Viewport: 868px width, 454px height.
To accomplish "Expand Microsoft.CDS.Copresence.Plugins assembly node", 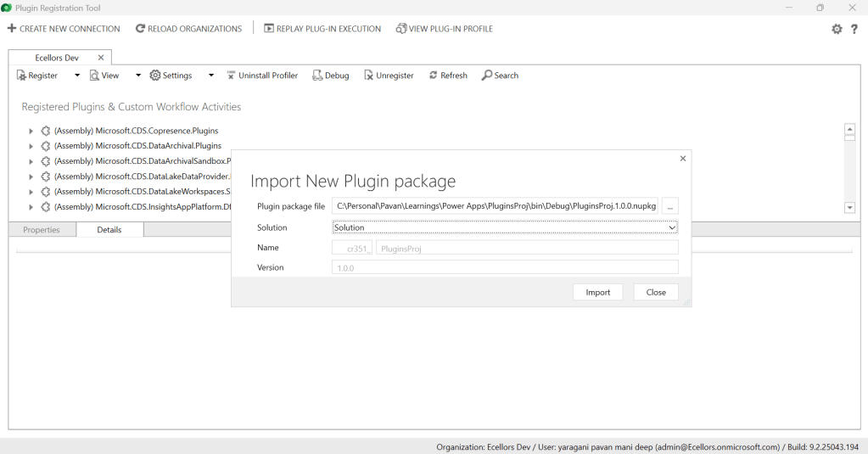I will coord(31,132).
